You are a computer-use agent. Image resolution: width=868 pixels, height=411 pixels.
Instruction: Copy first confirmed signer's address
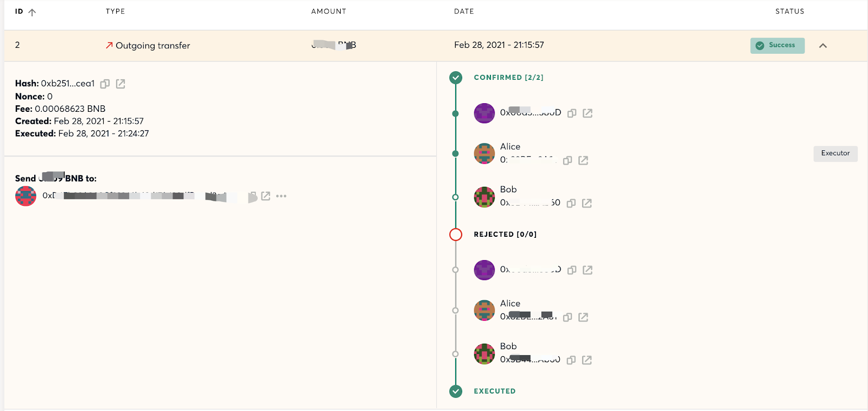click(572, 113)
